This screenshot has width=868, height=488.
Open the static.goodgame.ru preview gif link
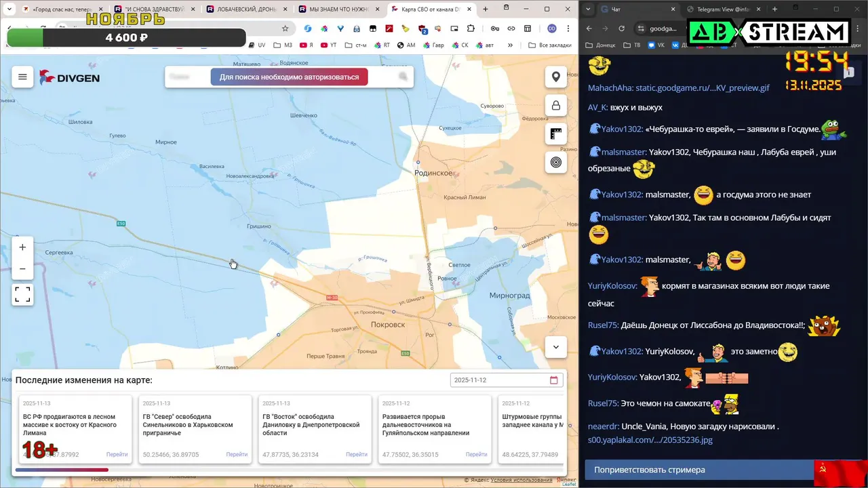coord(703,88)
